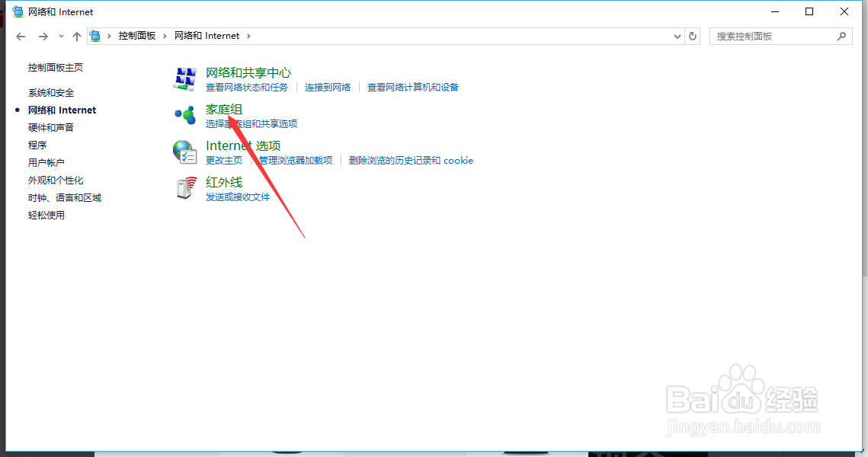Click 连接到网络 link
The height and width of the screenshot is (457, 868).
click(328, 88)
